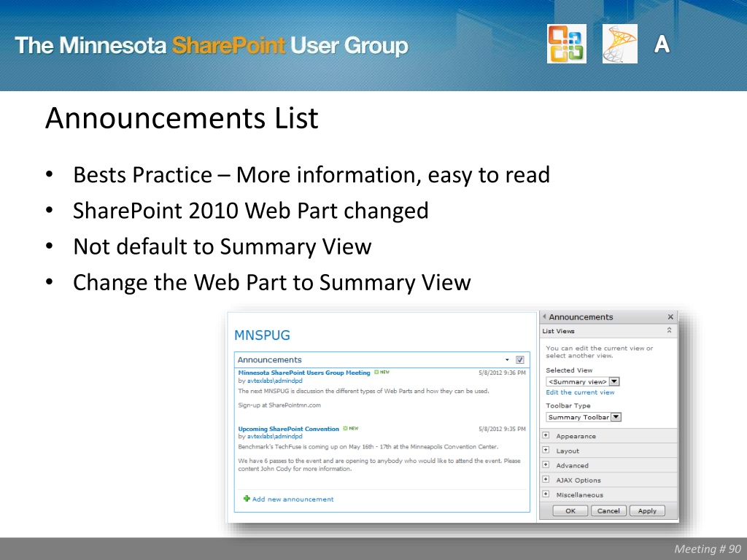Expand the Layout section

(546, 451)
